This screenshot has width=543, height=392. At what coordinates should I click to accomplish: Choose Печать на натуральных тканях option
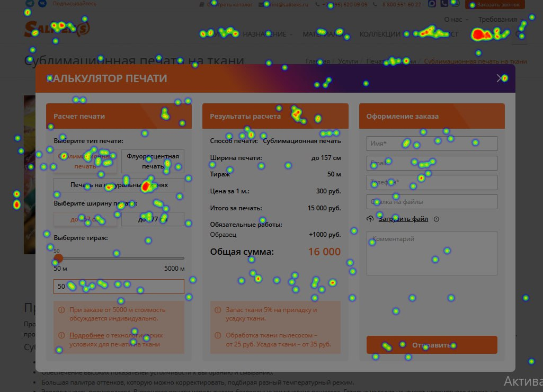(x=119, y=185)
